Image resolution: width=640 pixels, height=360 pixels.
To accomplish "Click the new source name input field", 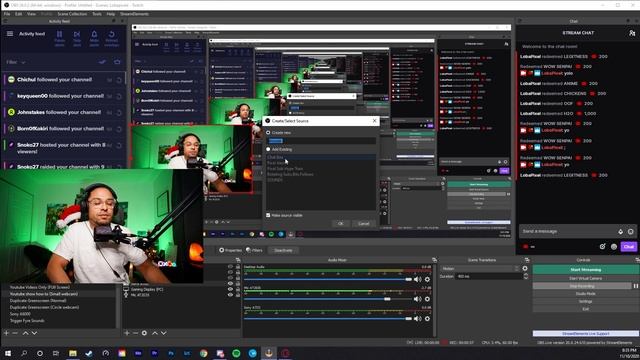I will 321,141.
